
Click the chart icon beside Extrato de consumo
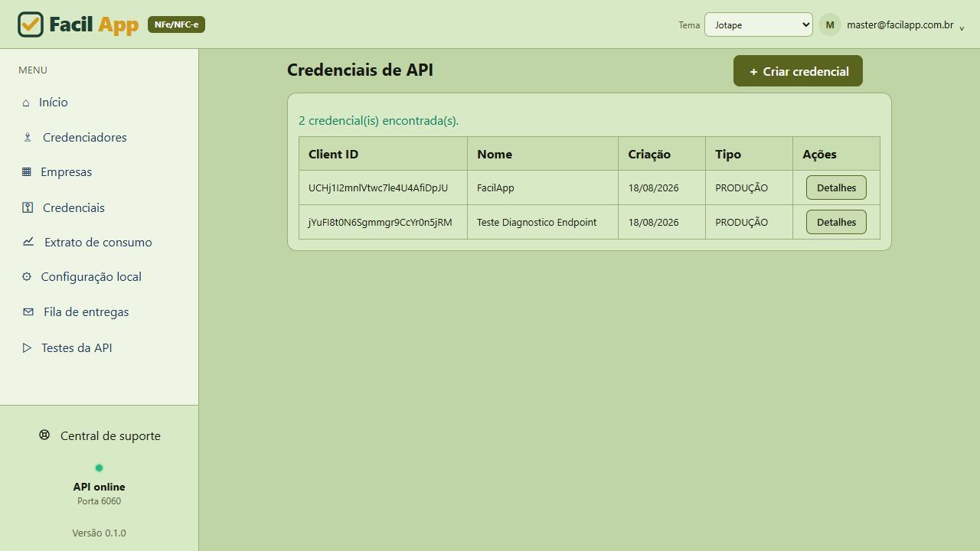click(28, 242)
